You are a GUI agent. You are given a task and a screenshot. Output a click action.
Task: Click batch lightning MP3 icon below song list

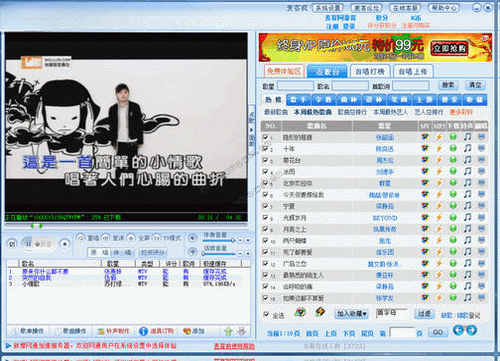[x=320, y=312]
